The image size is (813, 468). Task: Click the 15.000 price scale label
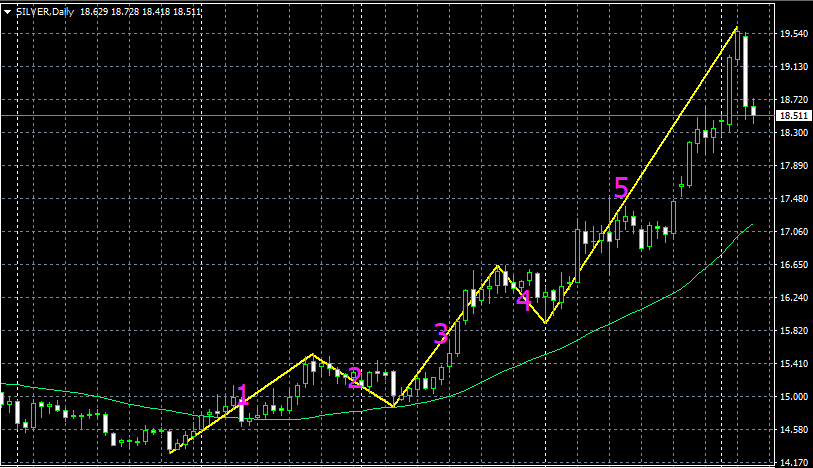click(x=794, y=396)
